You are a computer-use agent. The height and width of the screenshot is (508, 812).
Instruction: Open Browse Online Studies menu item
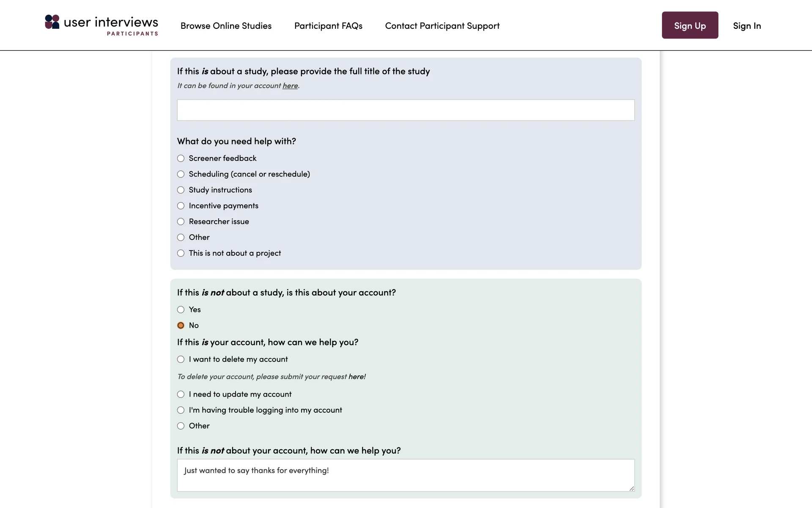pos(226,26)
